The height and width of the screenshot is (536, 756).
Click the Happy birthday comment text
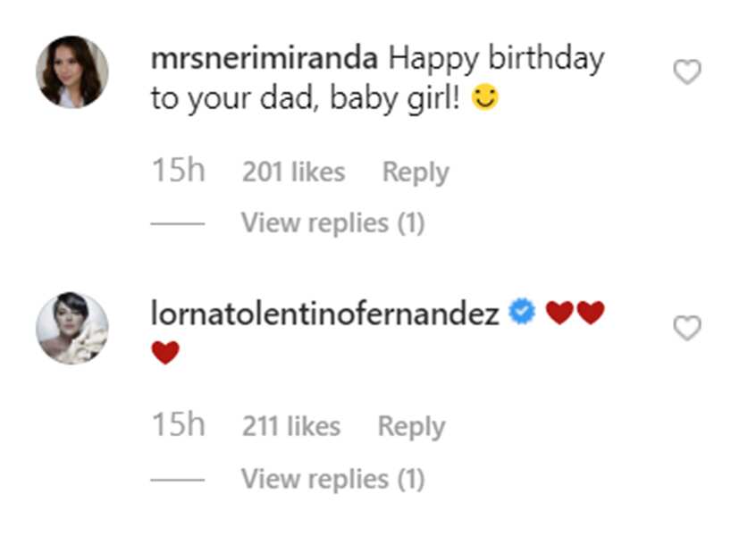coord(377,78)
